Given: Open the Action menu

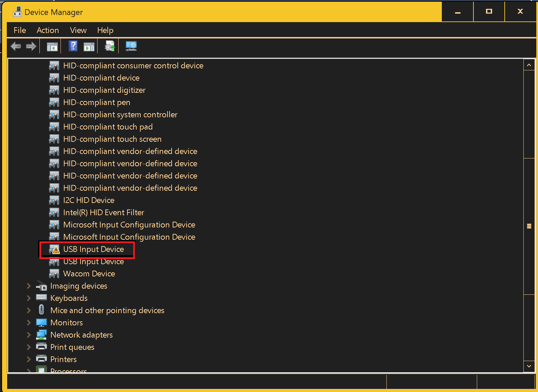Looking at the screenshot, I should click(x=48, y=30).
